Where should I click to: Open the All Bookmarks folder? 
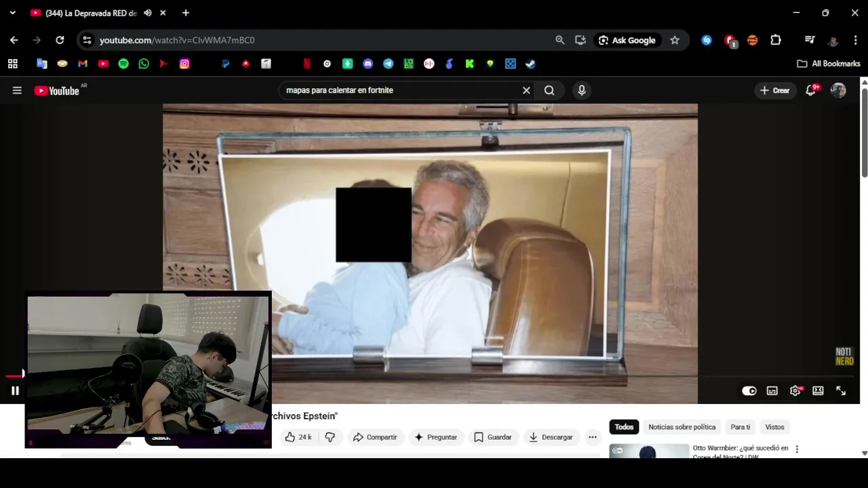coord(829,64)
